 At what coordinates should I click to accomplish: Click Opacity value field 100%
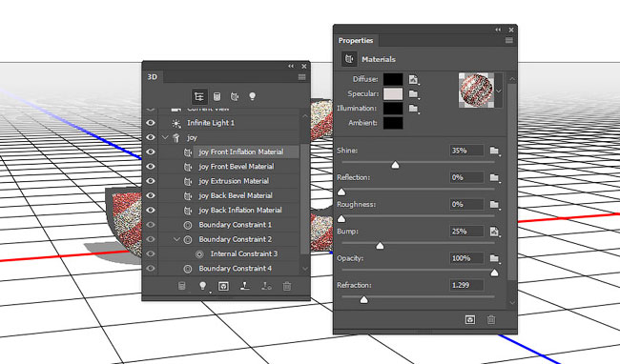[x=466, y=258]
